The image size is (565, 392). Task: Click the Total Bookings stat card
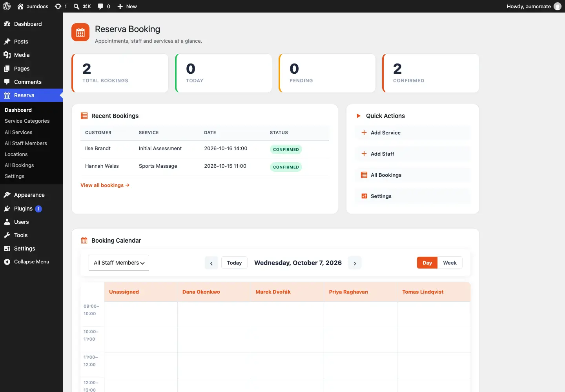[x=120, y=73]
